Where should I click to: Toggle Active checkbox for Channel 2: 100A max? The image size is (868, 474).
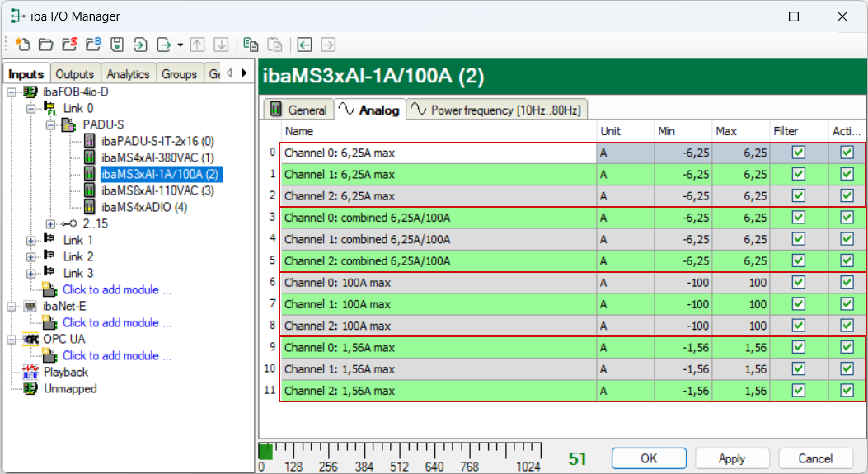click(847, 326)
